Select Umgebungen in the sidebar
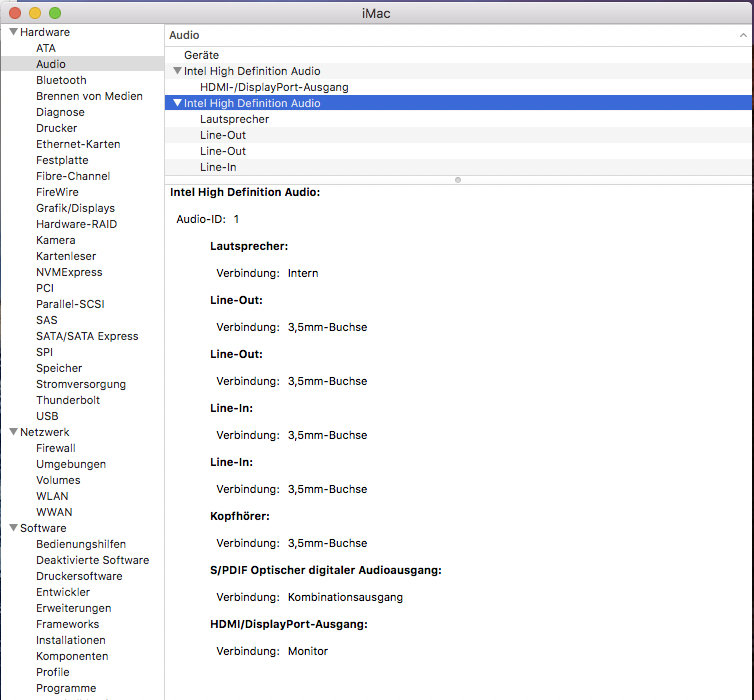Image resolution: width=754 pixels, height=700 pixels. (71, 464)
